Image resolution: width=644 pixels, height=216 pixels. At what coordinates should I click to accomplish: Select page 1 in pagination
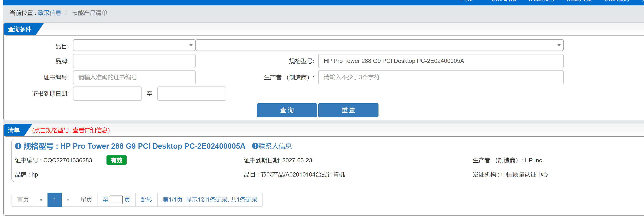click(x=54, y=199)
